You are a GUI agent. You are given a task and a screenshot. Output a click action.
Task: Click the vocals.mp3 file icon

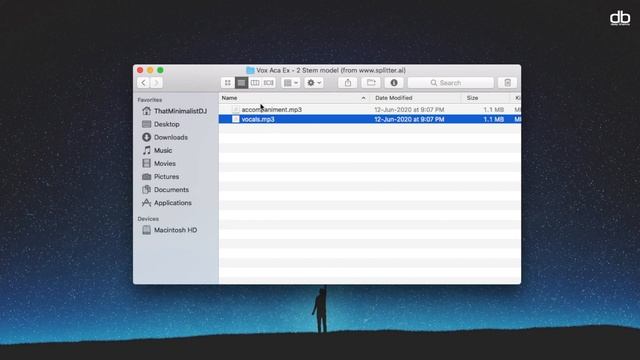[236, 119]
